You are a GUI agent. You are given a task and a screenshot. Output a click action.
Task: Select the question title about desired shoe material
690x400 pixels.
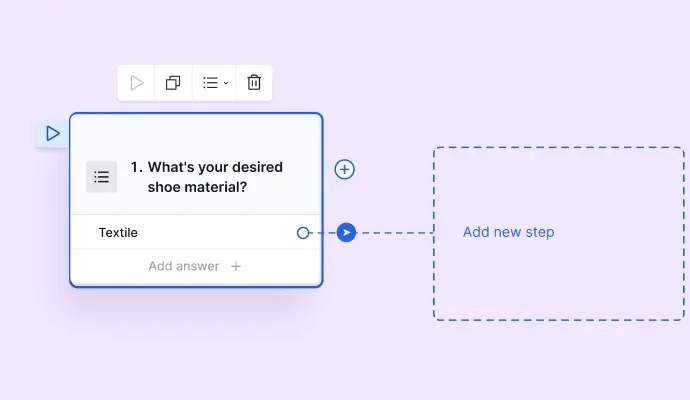tap(215, 177)
